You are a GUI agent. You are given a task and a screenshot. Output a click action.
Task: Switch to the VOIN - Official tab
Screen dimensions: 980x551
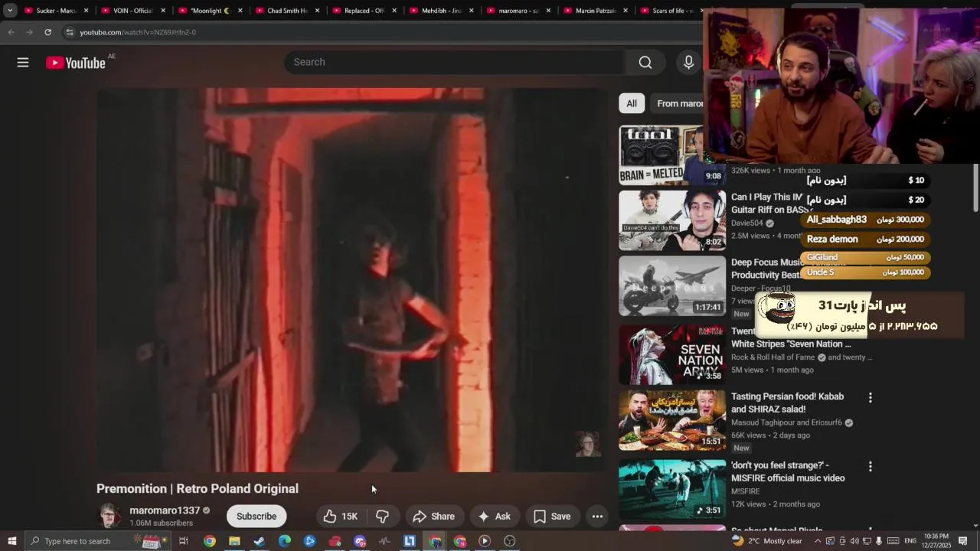coord(133,11)
